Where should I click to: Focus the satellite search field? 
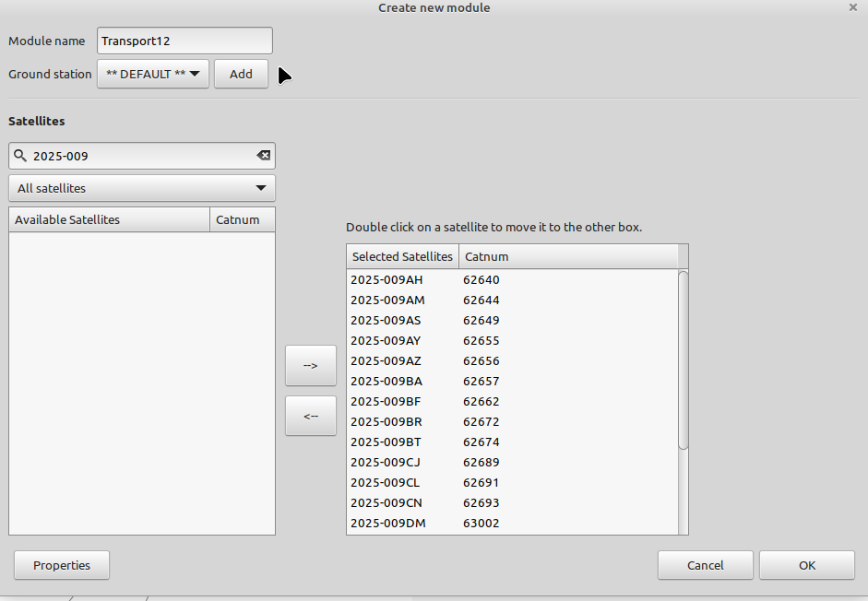point(138,156)
